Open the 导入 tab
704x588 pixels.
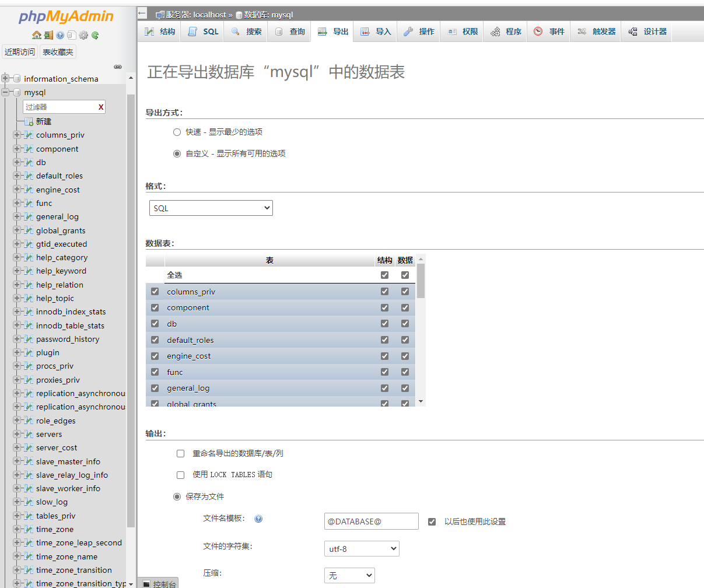click(376, 32)
